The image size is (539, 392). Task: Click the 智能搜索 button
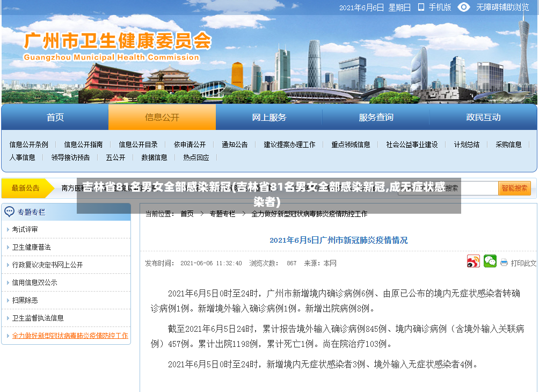(514, 188)
